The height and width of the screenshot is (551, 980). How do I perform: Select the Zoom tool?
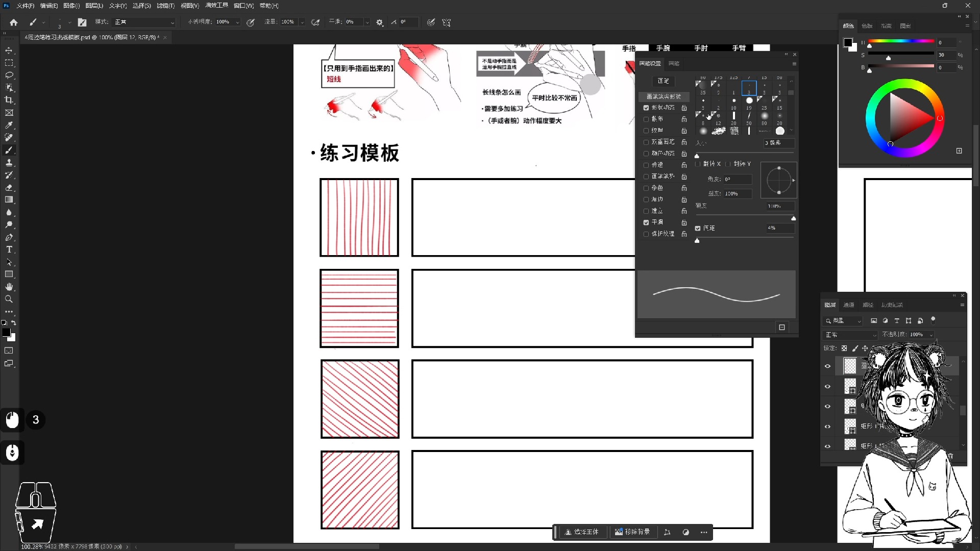9,299
